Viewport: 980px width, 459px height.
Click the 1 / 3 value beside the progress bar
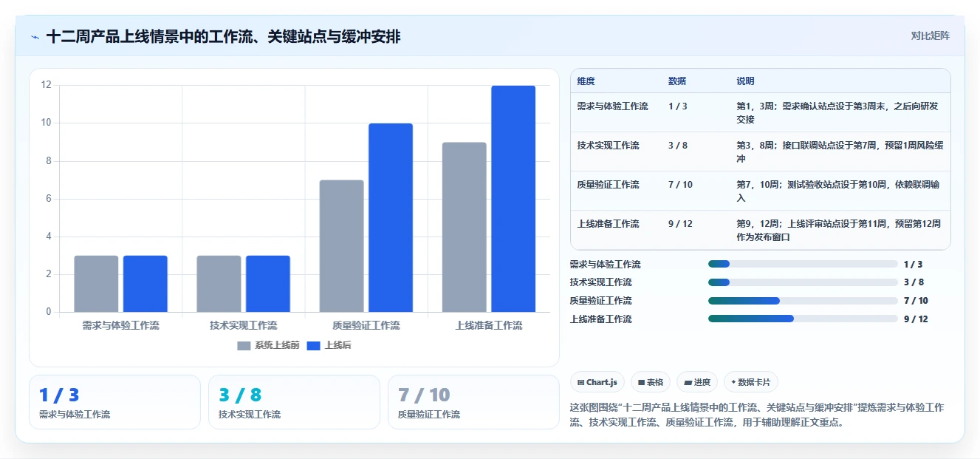913,264
